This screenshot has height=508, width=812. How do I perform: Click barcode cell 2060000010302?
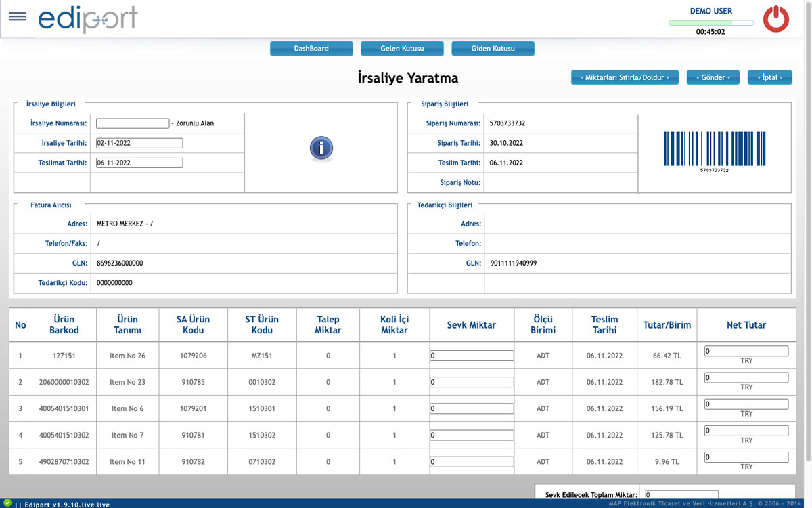click(64, 382)
